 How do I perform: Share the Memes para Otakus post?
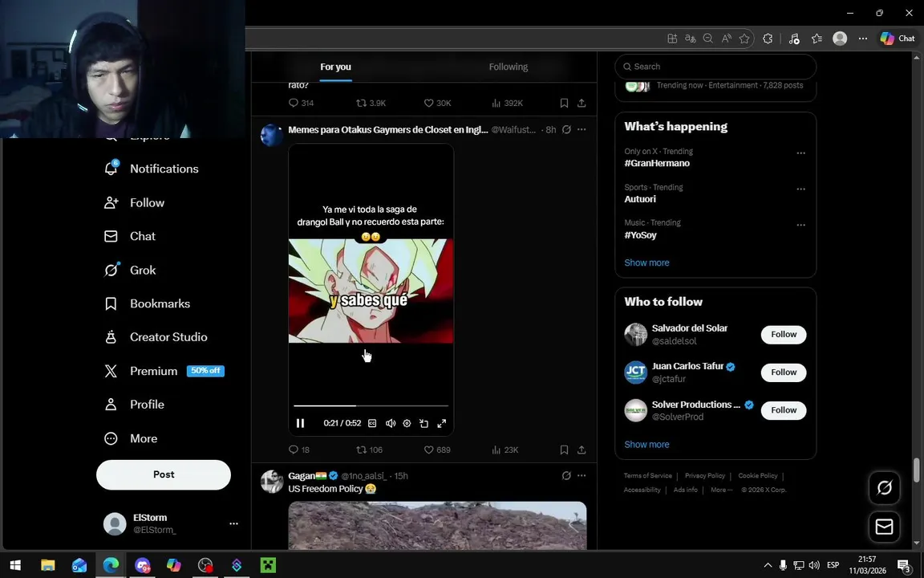click(582, 450)
